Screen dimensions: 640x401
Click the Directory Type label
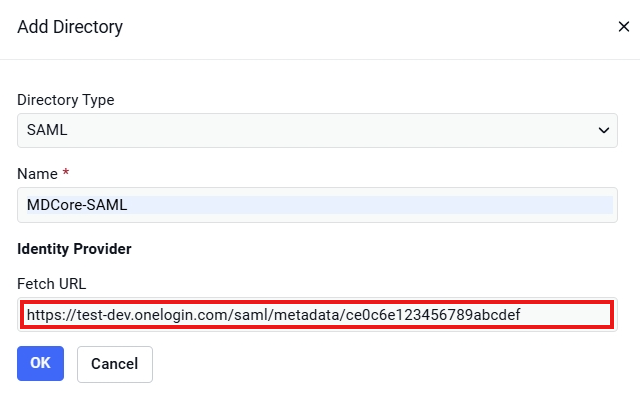[66, 100]
